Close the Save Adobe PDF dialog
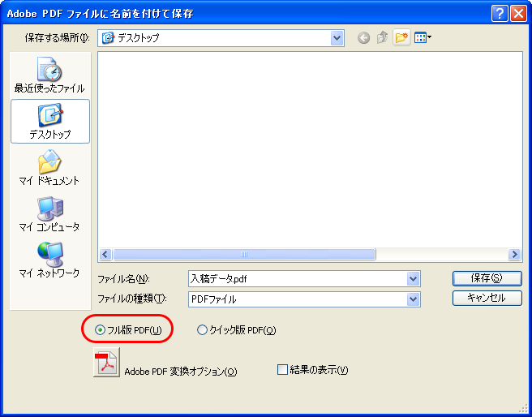This screenshot has height=417, width=532. (x=518, y=14)
